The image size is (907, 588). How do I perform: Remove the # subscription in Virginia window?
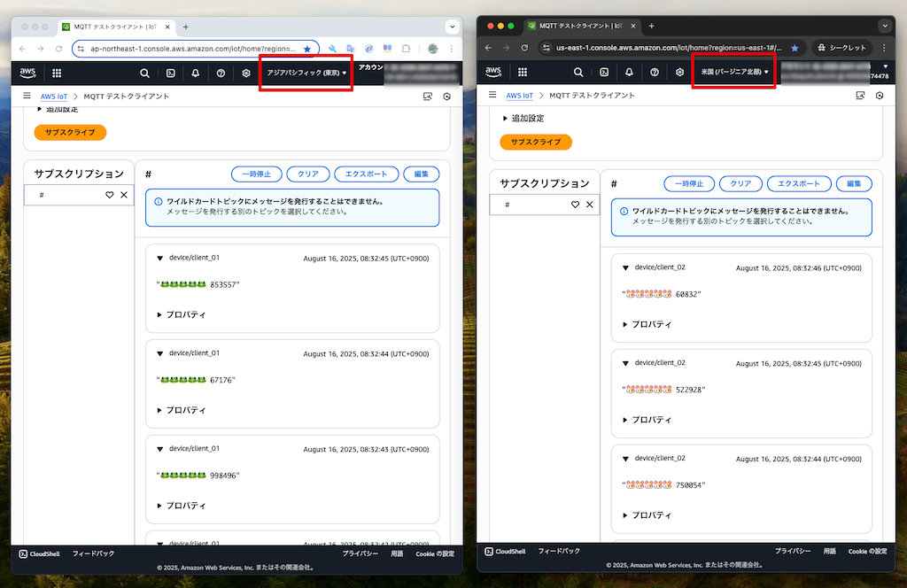[x=589, y=204]
